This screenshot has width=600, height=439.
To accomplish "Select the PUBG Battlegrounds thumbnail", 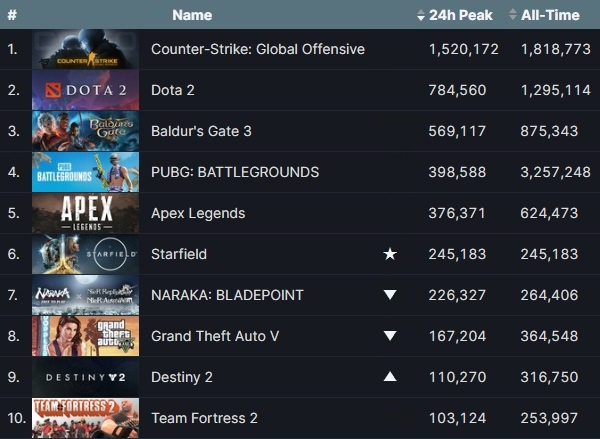I will 85,172.
